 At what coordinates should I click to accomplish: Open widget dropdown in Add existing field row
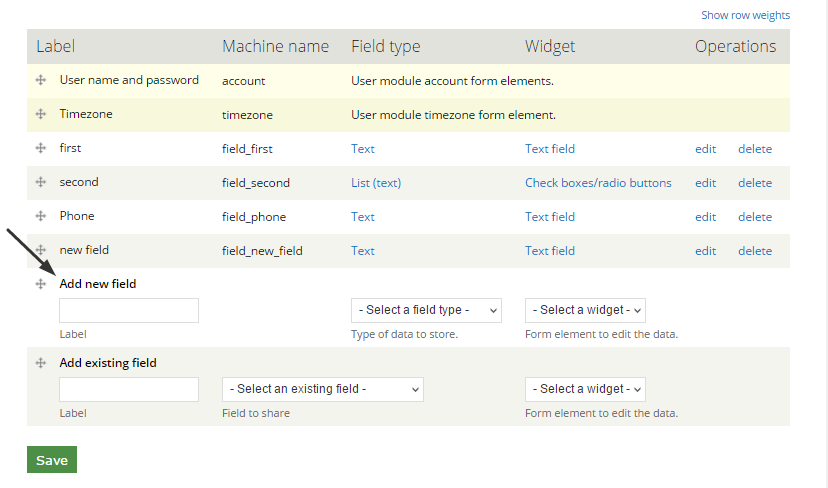[x=585, y=389]
